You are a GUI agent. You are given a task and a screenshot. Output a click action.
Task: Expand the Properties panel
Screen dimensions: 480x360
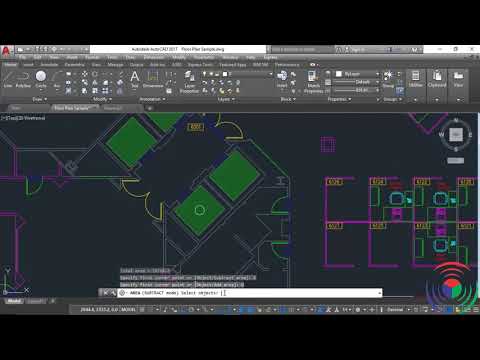(x=339, y=99)
